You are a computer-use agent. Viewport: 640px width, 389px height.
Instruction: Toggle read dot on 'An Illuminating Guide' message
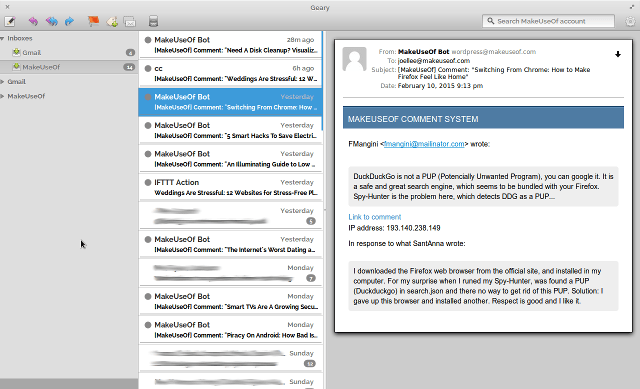point(148,154)
